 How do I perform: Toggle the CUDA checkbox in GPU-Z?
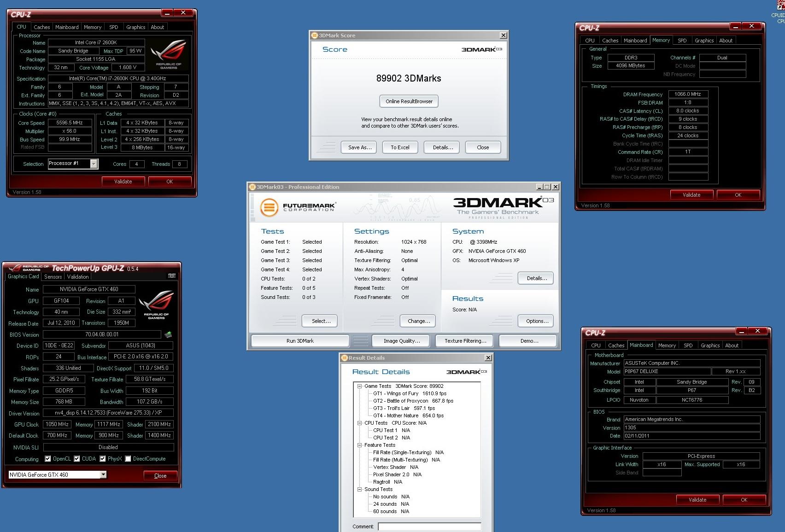pos(77,459)
